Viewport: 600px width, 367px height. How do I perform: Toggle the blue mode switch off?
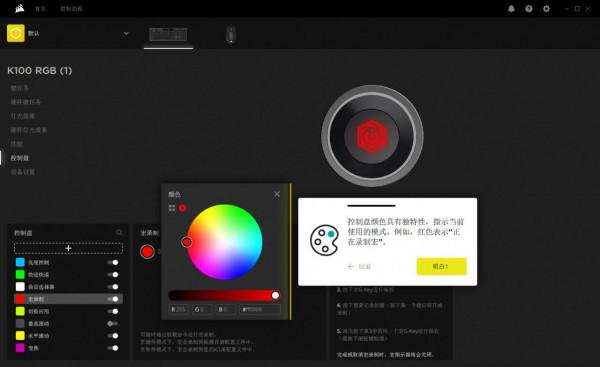pos(113,262)
